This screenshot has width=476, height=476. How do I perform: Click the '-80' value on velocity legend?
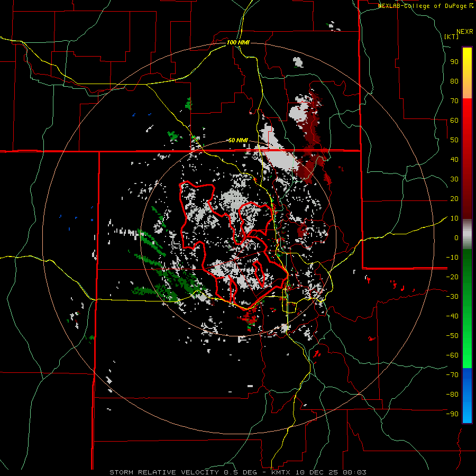click(452, 395)
